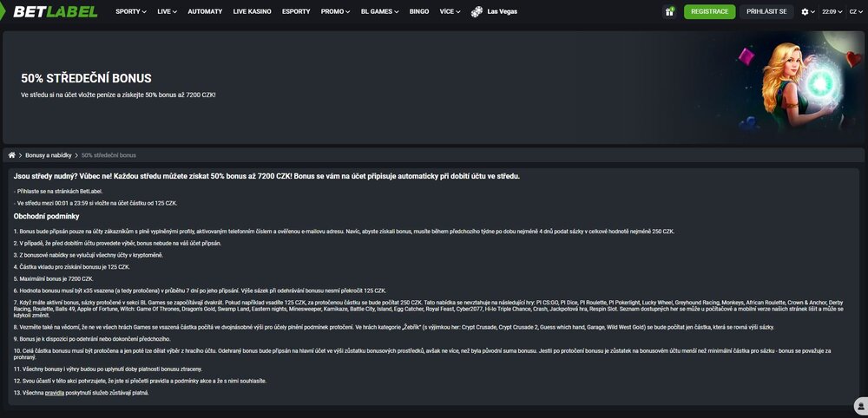Expand the PROMO dropdown menu
This screenshot has height=418, width=868.
click(335, 11)
